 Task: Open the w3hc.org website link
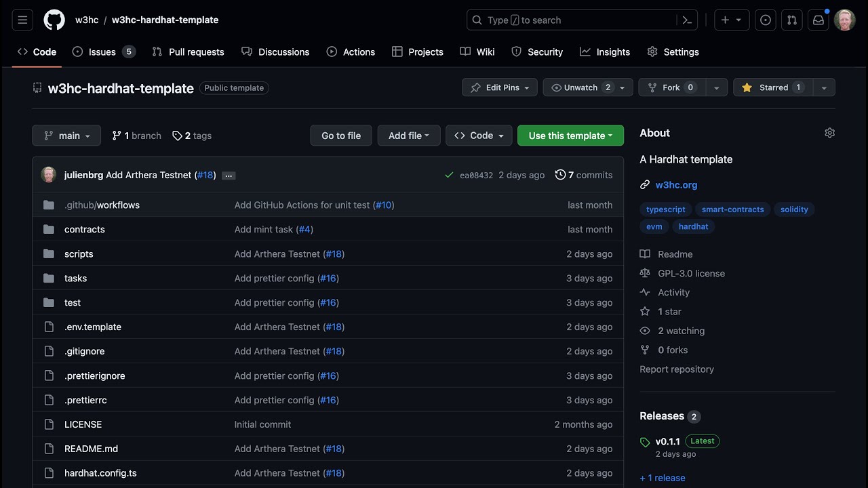pyautogui.click(x=676, y=184)
